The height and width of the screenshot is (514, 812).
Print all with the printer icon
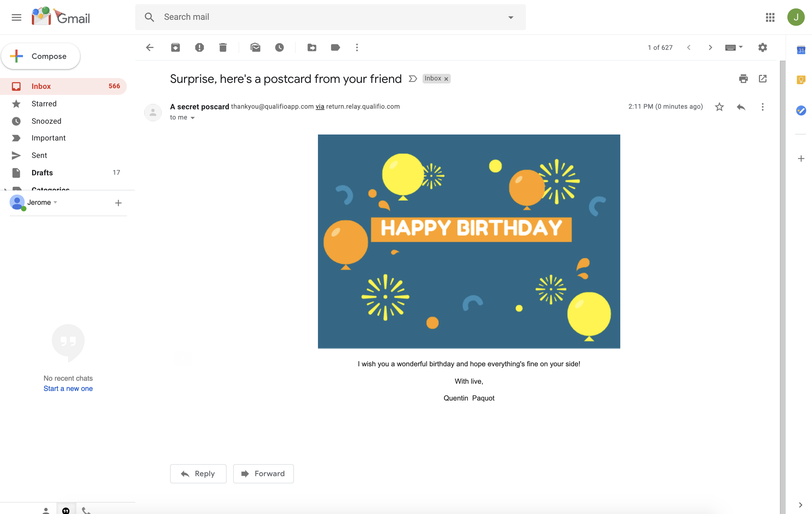pos(743,79)
